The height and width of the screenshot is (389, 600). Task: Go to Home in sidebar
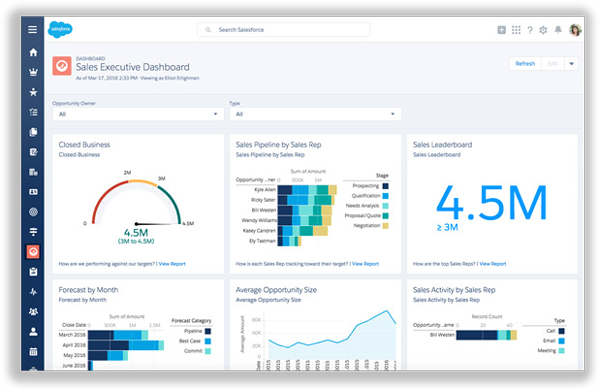tap(33, 52)
